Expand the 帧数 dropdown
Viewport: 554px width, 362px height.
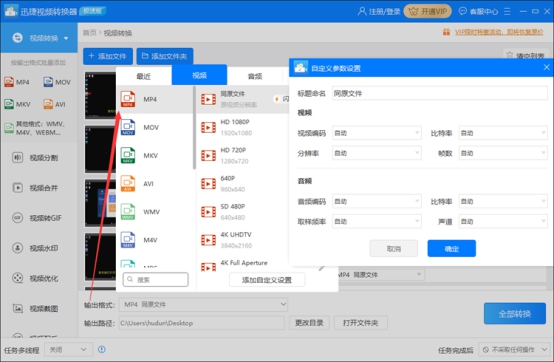click(503, 153)
